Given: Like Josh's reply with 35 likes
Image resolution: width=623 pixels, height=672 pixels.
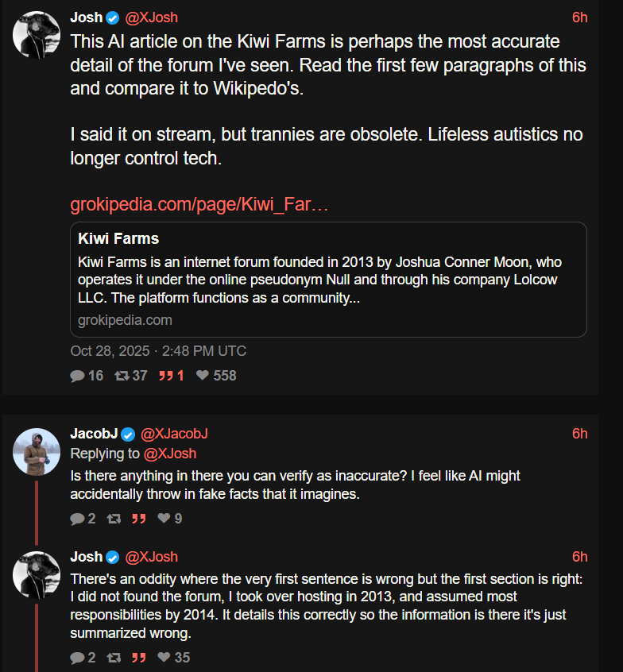Looking at the screenshot, I should pos(164,658).
